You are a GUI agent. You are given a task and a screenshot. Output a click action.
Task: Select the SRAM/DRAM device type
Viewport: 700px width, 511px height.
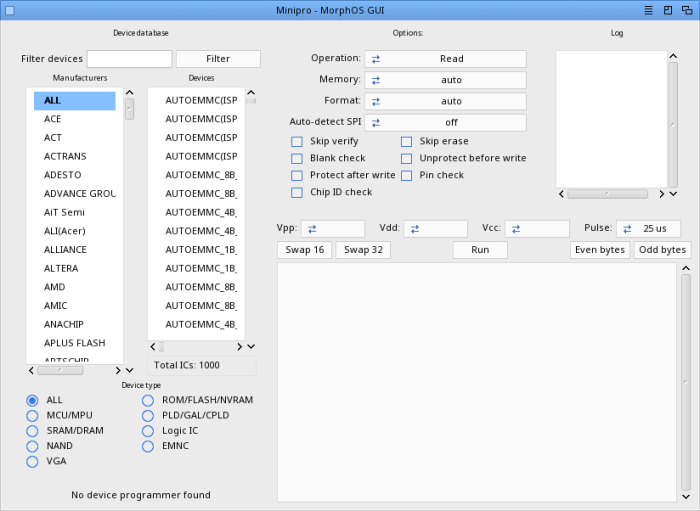click(x=32, y=431)
